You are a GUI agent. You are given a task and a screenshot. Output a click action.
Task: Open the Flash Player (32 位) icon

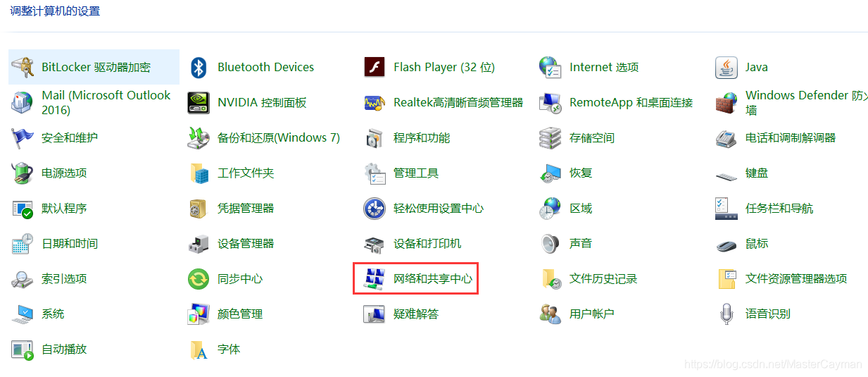click(x=375, y=68)
